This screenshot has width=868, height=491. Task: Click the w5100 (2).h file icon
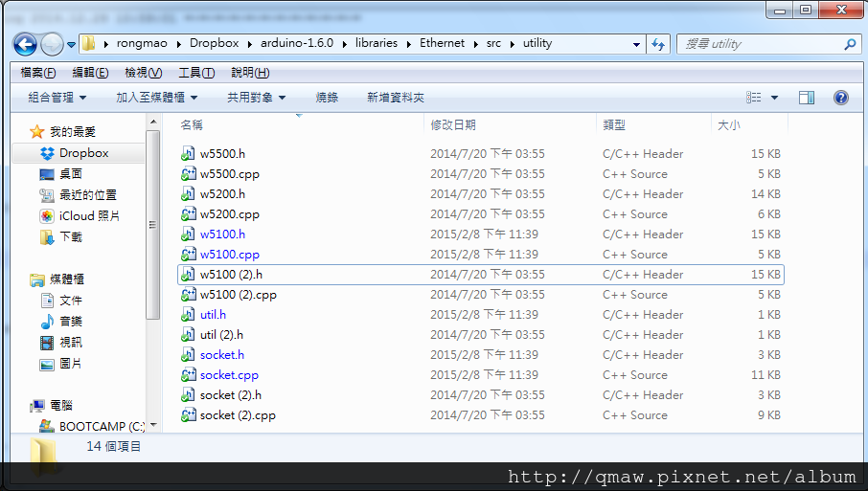click(188, 275)
